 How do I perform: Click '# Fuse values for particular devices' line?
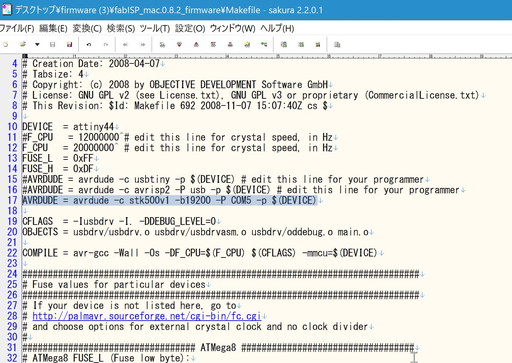click(114, 285)
